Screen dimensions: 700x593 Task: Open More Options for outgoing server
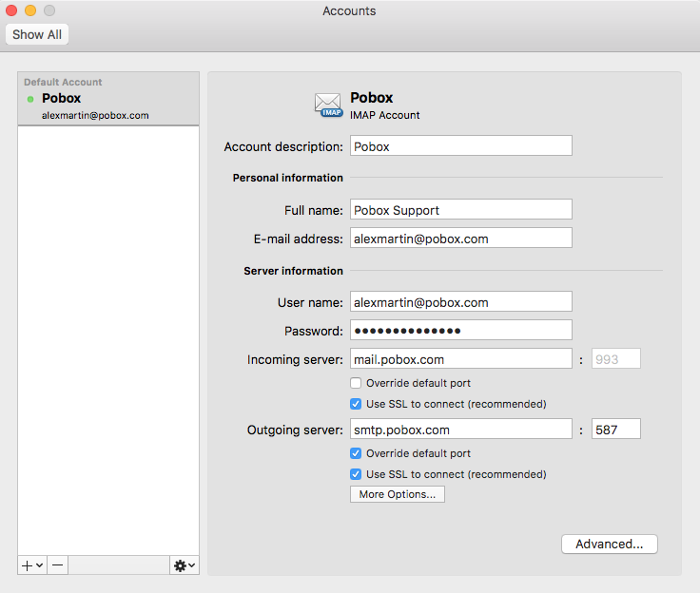tap(398, 494)
